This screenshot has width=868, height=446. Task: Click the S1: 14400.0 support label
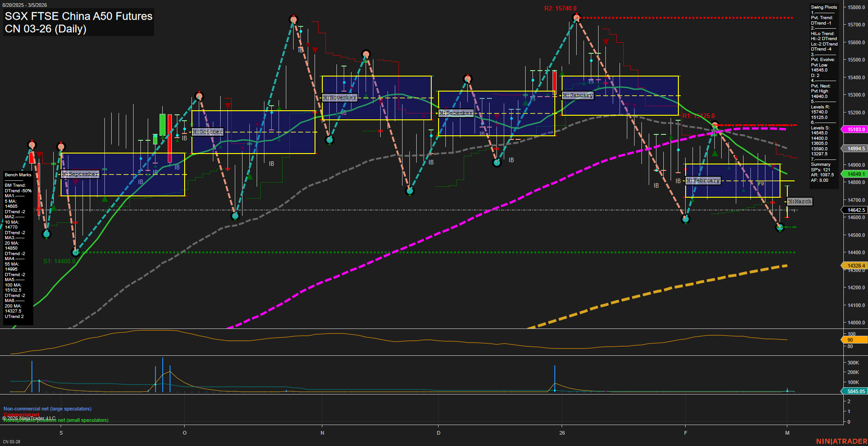pyautogui.click(x=59, y=261)
